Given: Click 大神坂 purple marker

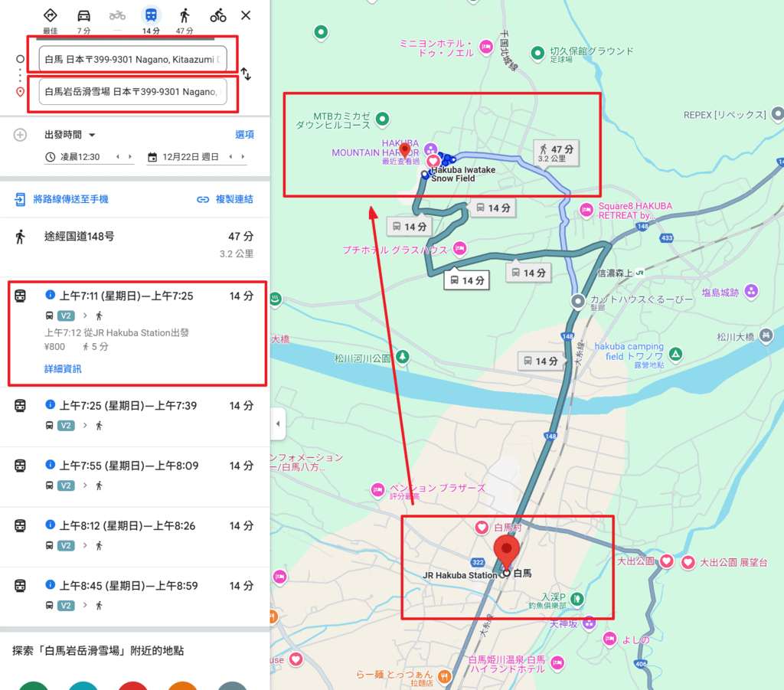Looking at the screenshot, I should click(x=590, y=623).
